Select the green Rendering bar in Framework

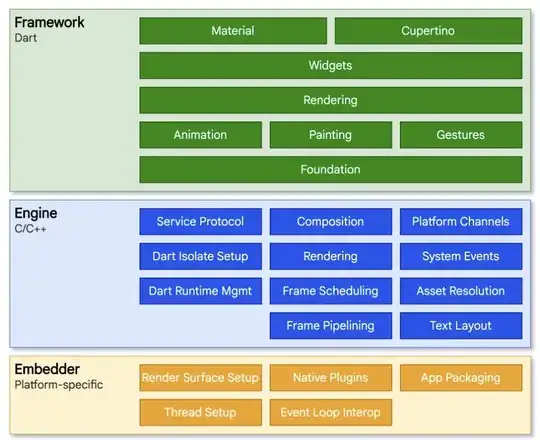click(331, 100)
